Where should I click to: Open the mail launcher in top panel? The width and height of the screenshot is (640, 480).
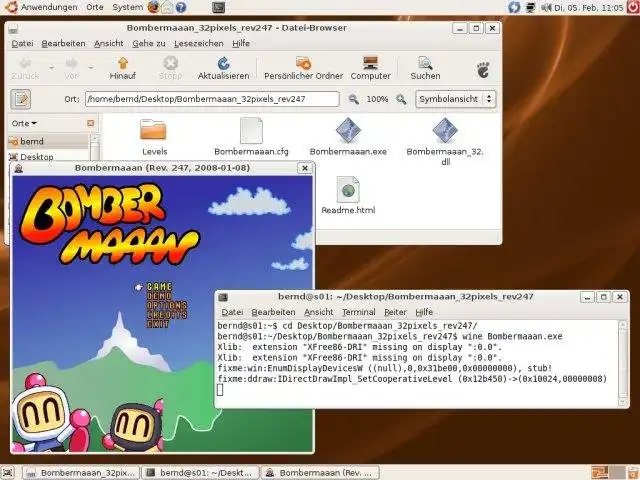click(167, 7)
